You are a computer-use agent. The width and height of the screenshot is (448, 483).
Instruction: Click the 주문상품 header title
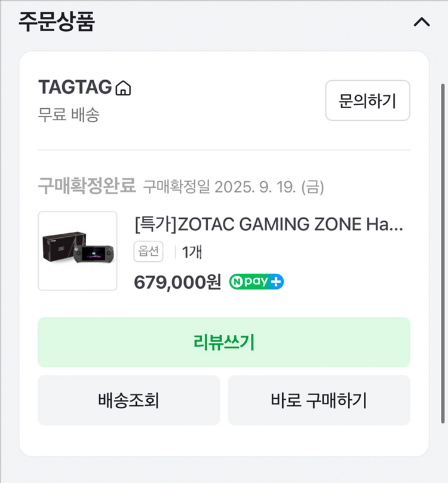click(x=57, y=22)
